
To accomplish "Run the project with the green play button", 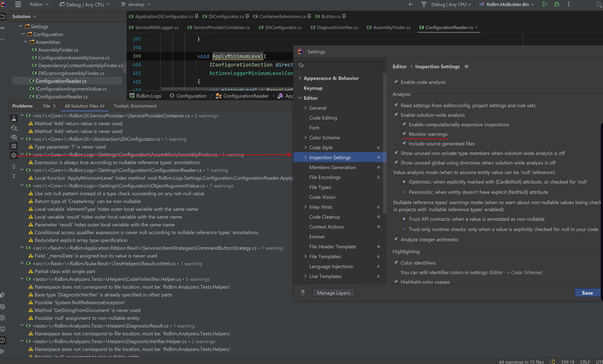I will click(545, 4).
